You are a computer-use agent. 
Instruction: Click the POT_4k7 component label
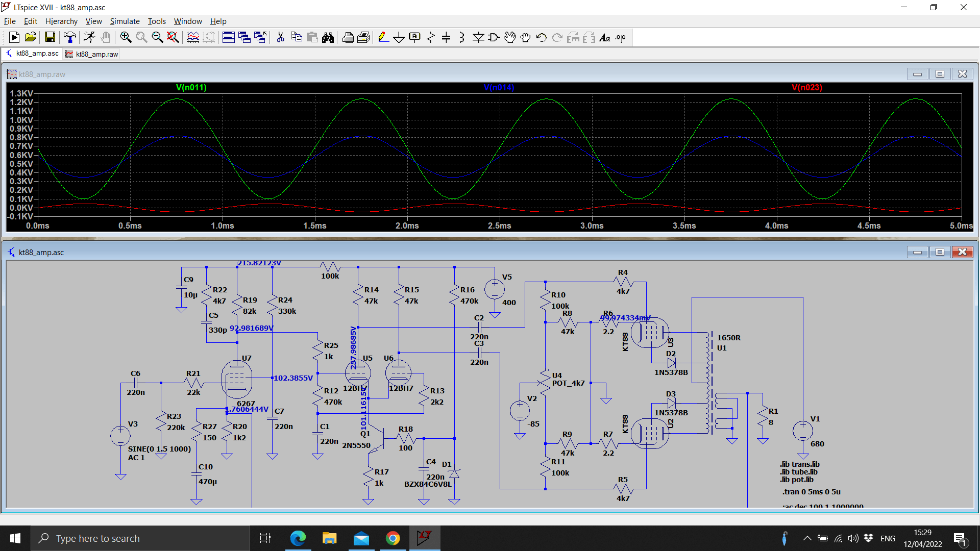coord(568,383)
